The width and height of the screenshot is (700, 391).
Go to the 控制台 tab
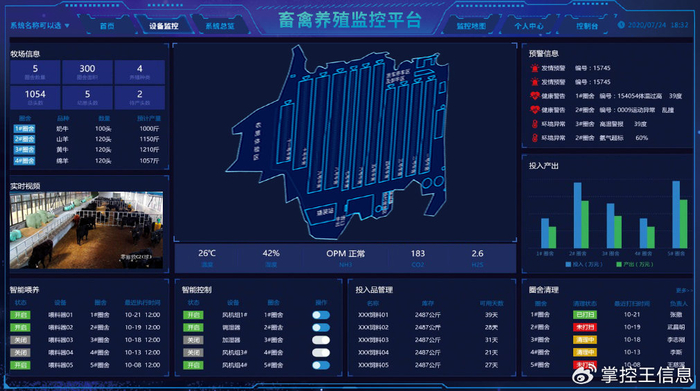[587, 26]
